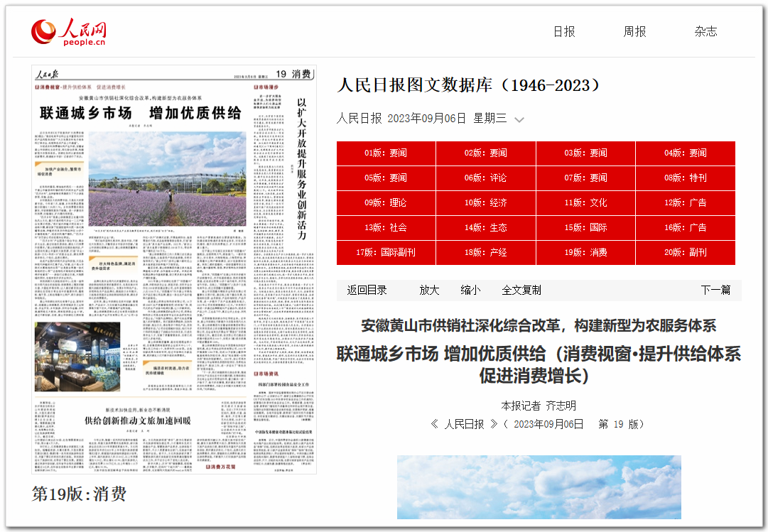The width and height of the screenshot is (768, 532).
Task: Open the 周报 menu item
Action: click(x=634, y=31)
